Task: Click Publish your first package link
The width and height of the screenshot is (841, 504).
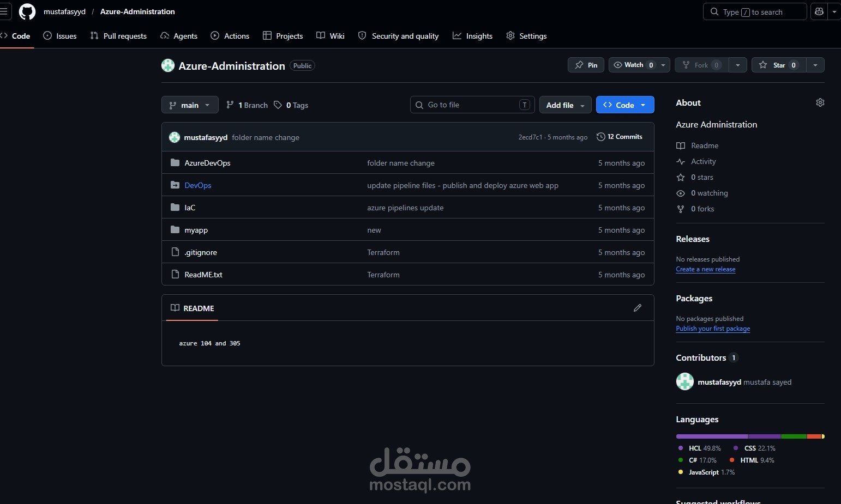Action: 713,329
